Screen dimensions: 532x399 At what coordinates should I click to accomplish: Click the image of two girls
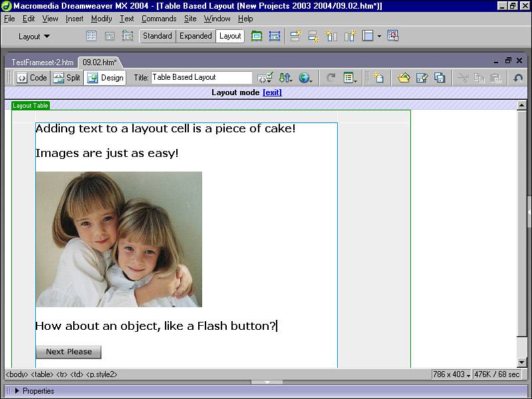click(x=118, y=239)
